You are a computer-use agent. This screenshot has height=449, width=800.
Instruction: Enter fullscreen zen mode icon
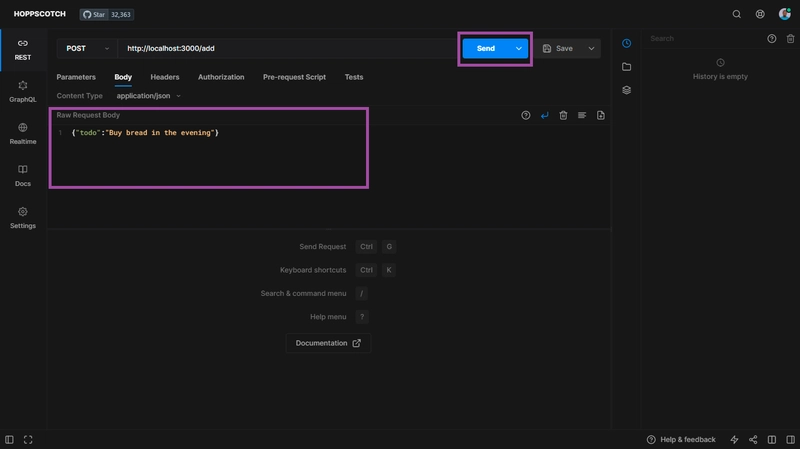(28, 440)
